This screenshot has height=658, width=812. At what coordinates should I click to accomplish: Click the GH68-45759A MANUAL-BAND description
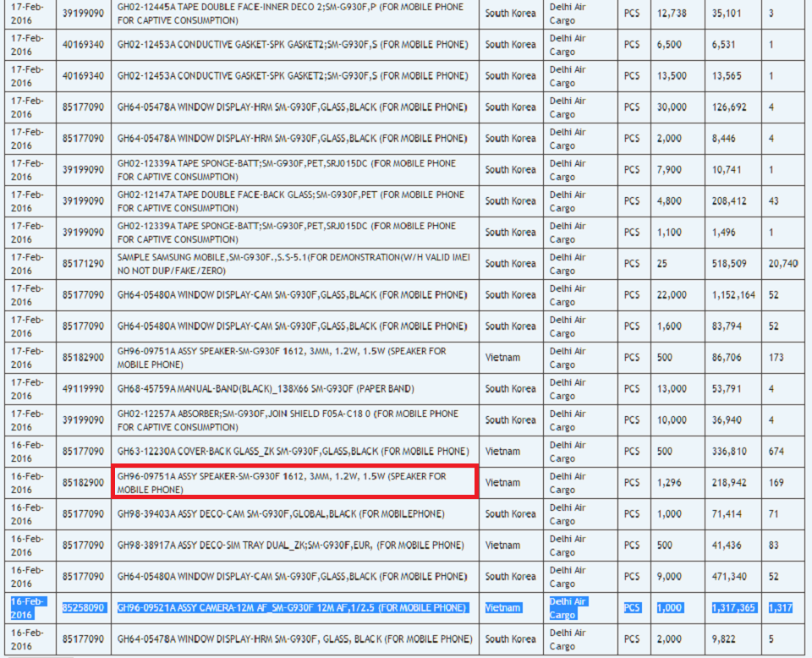click(x=294, y=389)
